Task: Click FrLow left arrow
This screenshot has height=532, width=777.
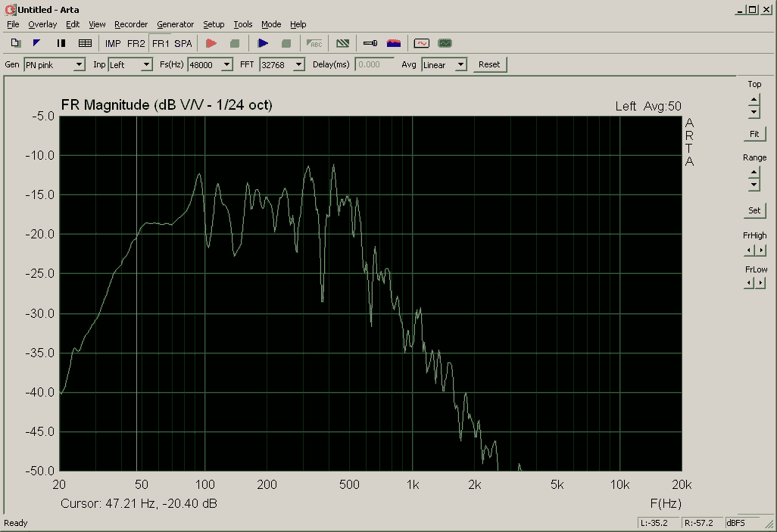Action: pyautogui.click(x=749, y=283)
